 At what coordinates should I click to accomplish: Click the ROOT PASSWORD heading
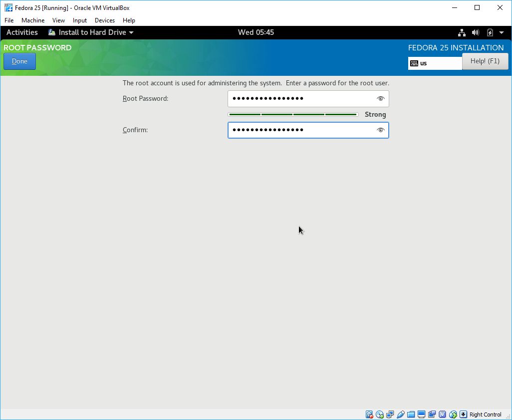(x=37, y=48)
